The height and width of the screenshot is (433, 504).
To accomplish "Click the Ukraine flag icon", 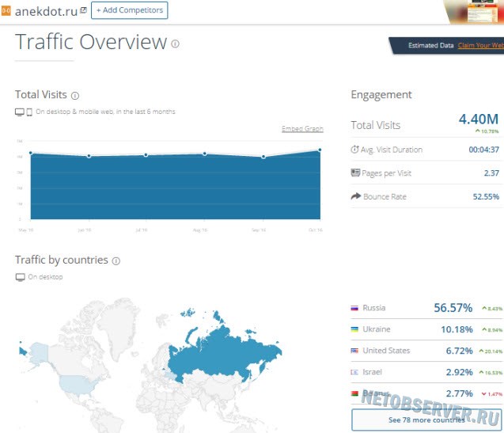I will pos(354,329).
